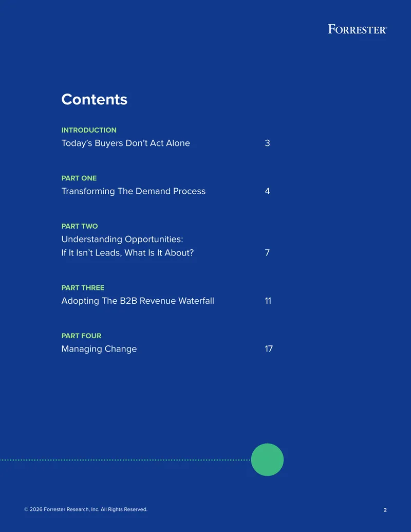Select the PART ONE label

pyautogui.click(x=79, y=178)
